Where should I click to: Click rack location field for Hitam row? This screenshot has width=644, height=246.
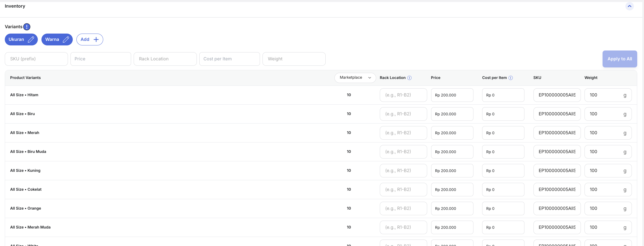tap(403, 95)
